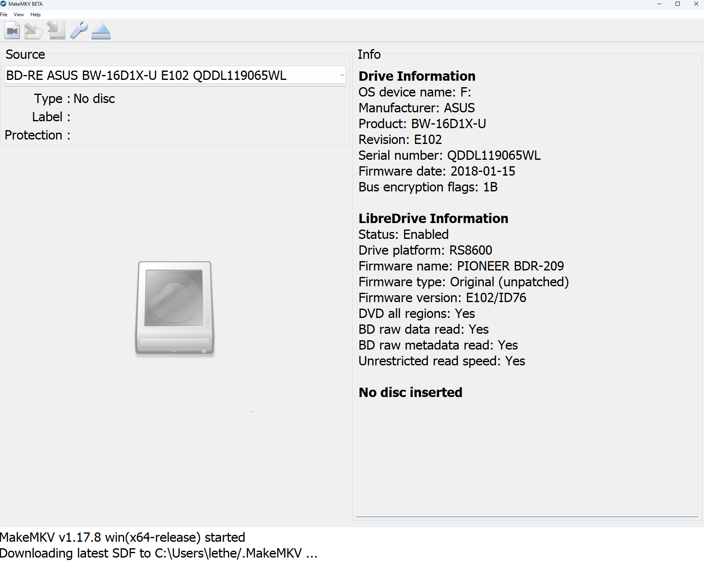
Task: Click the 'Label :' field text
Action: [51, 117]
